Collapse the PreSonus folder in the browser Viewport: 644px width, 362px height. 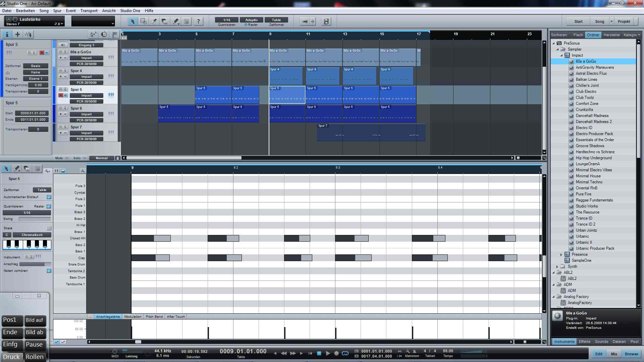(554, 43)
